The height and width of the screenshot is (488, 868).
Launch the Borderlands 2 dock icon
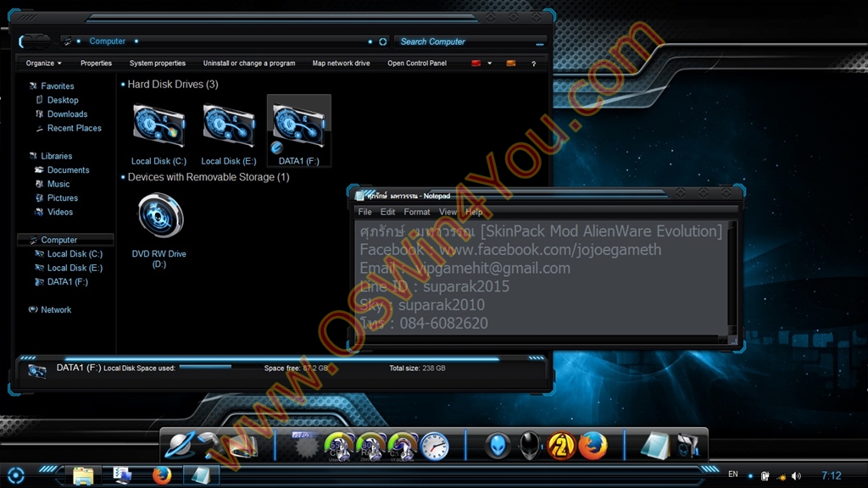point(561,446)
